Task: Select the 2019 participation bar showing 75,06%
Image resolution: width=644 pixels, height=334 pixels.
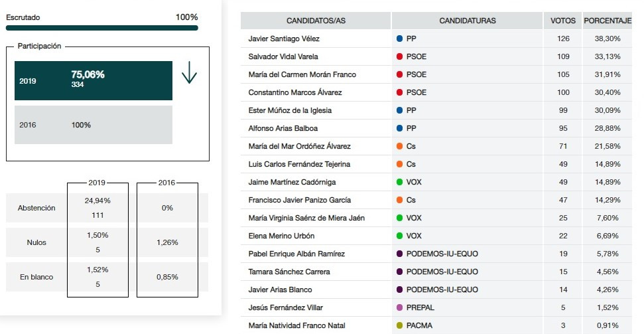Action: 94,80
